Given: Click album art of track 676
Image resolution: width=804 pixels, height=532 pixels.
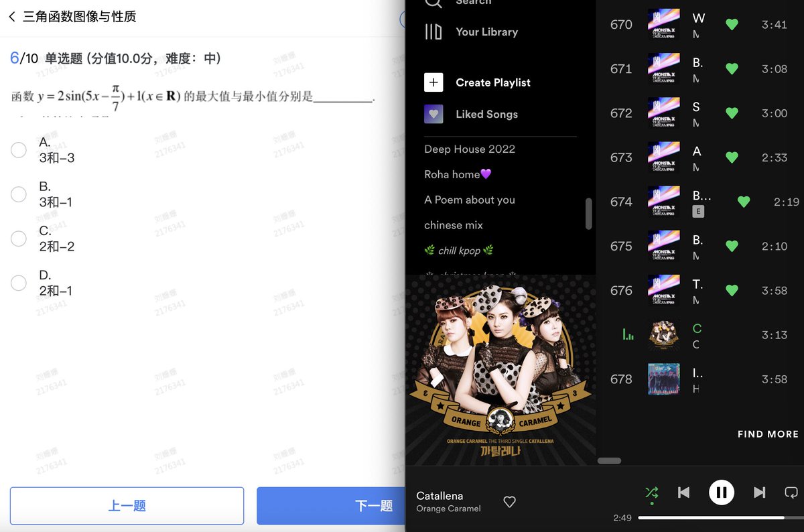Looking at the screenshot, I should 664,290.
